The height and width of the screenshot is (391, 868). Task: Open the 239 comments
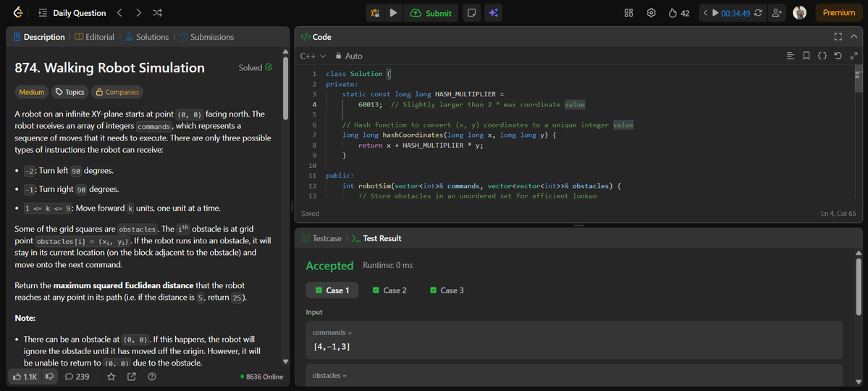coord(77,377)
